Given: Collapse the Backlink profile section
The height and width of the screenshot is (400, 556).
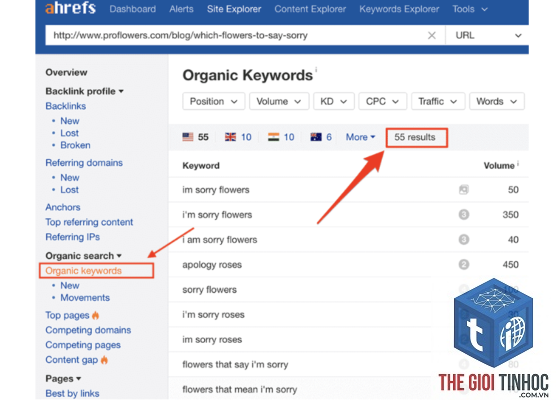Looking at the screenshot, I should (84, 91).
